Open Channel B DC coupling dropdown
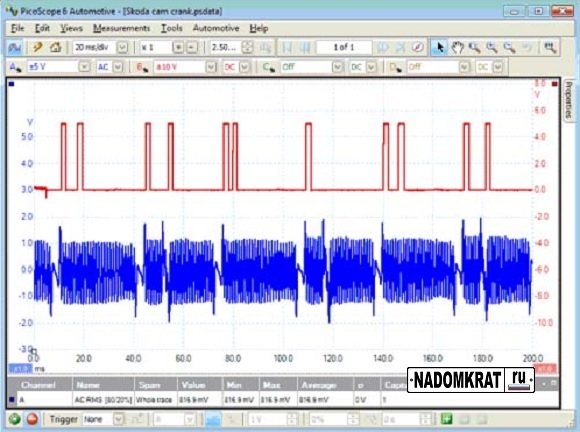This screenshot has height=432, width=580. [244, 67]
